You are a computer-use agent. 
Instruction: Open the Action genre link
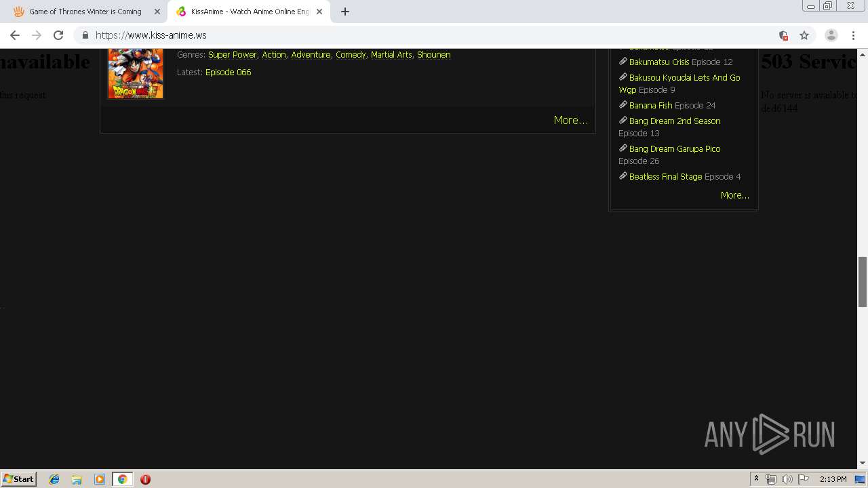point(274,55)
